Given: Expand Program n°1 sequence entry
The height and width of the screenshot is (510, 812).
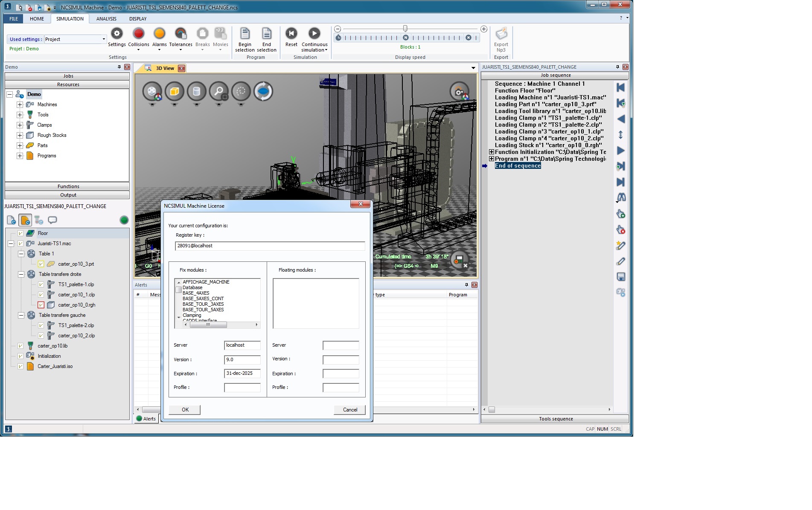Looking at the screenshot, I should point(492,159).
